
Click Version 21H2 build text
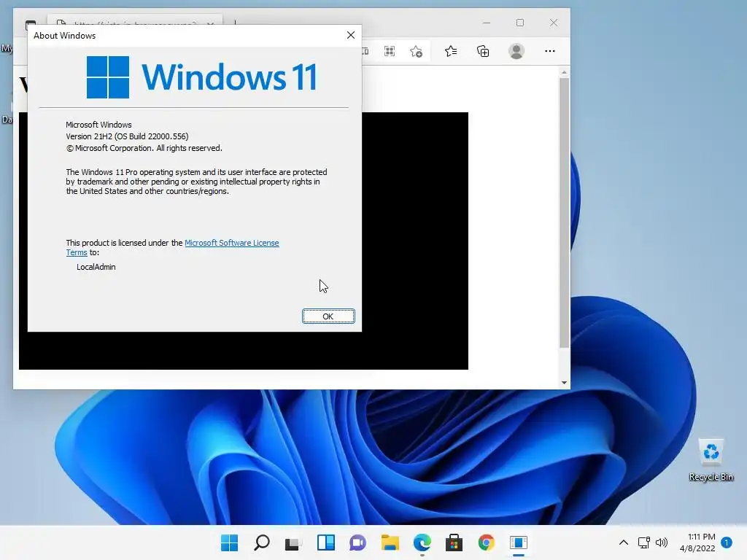pos(127,136)
